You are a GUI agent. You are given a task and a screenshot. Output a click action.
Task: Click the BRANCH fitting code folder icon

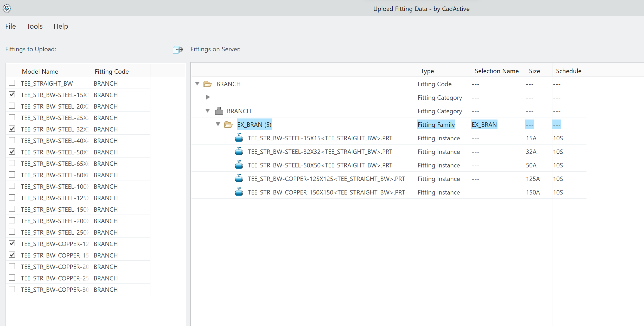point(207,84)
